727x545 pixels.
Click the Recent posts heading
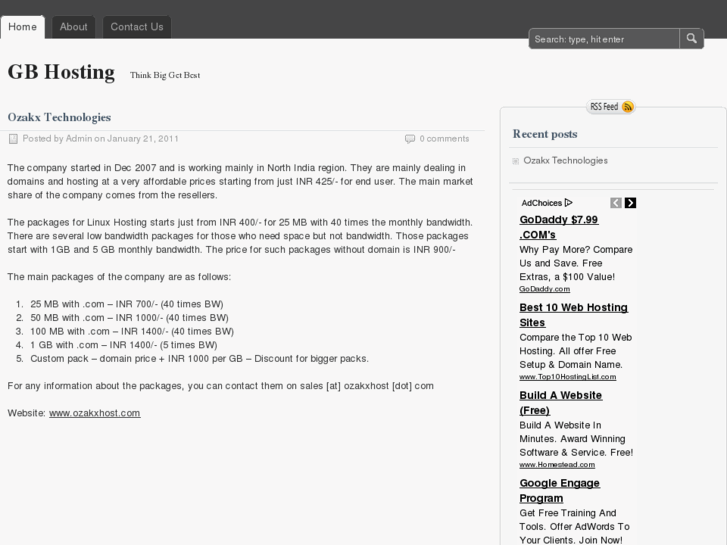545,134
